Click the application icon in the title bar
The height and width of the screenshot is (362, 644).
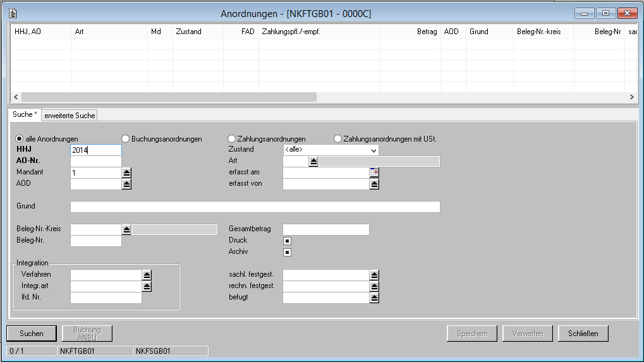[12, 13]
